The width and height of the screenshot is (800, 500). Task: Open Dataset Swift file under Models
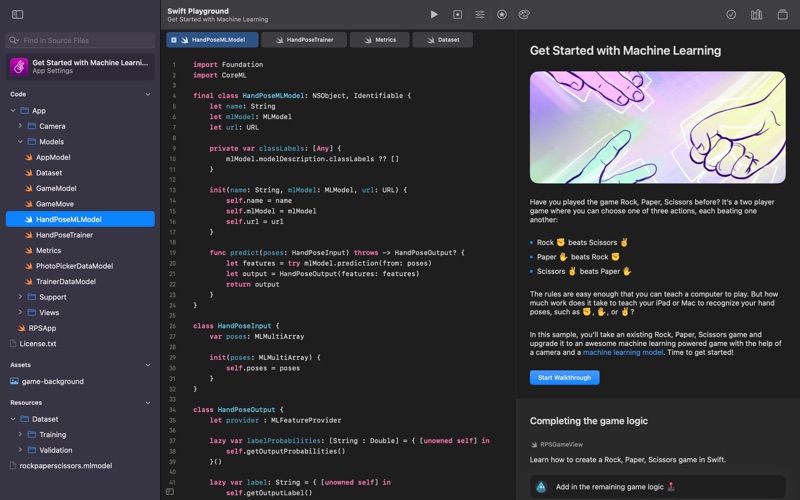point(49,173)
